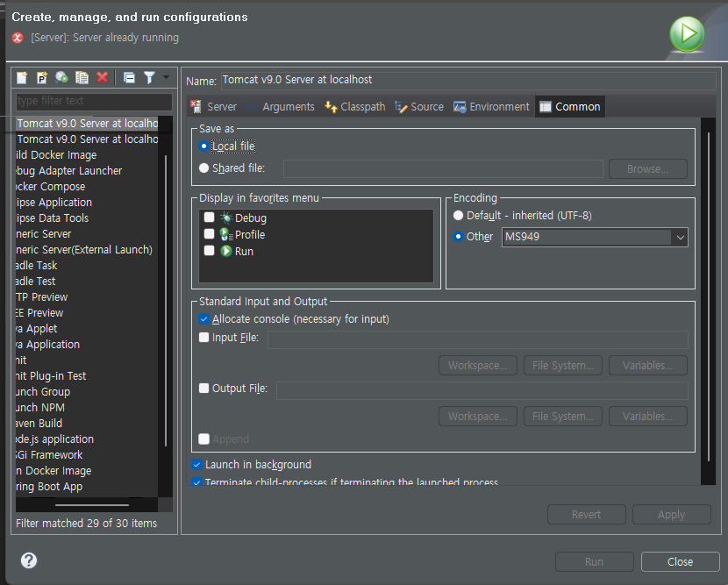Switch to the Environment tab
The width and height of the screenshot is (728, 585).
coord(492,107)
